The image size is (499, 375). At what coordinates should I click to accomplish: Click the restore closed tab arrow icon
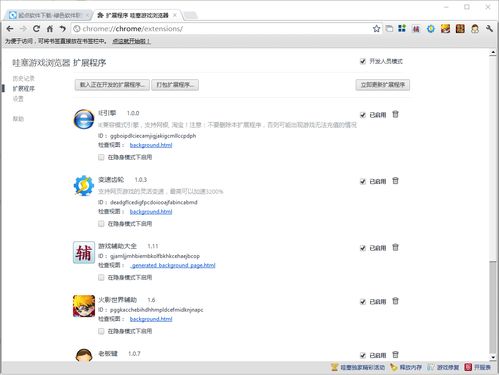tap(62, 29)
